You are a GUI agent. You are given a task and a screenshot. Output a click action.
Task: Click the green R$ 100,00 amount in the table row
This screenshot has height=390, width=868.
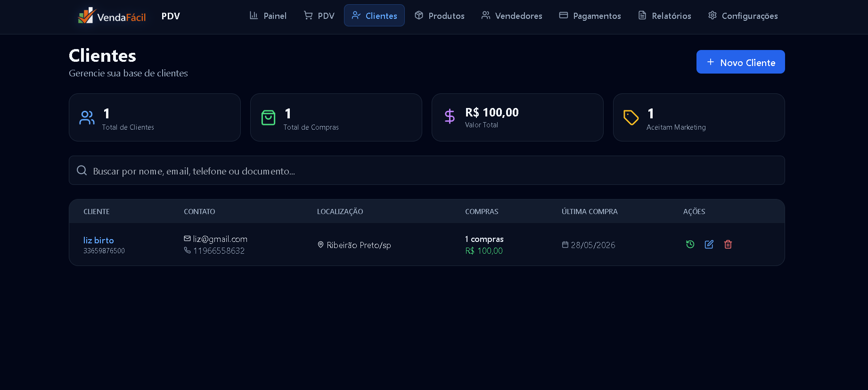coord(484,251)
